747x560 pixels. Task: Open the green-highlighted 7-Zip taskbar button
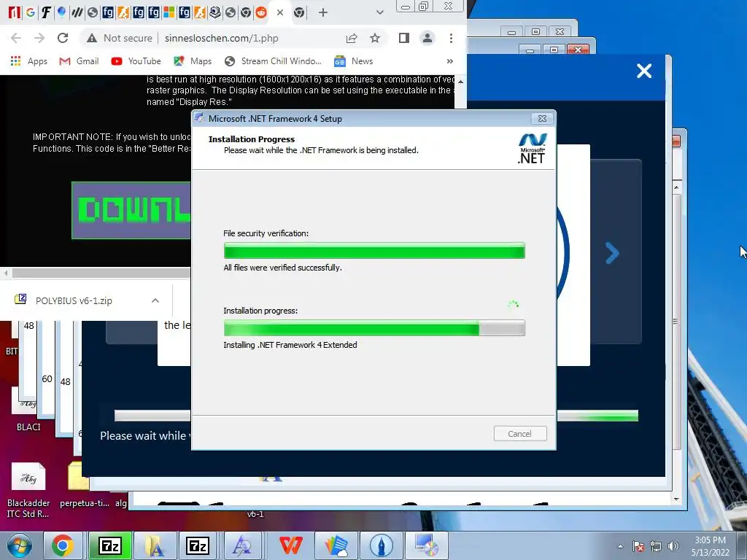click(x=110, y=545)
